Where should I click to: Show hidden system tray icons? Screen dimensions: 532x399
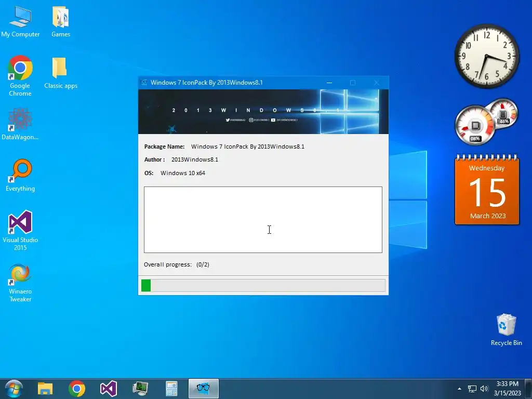(x=459, y=389)
